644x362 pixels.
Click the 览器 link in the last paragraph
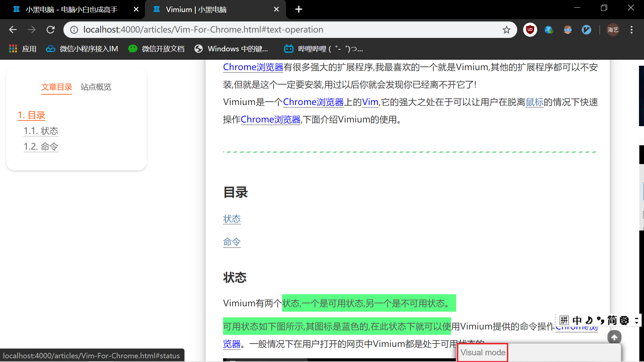point(232,344)
